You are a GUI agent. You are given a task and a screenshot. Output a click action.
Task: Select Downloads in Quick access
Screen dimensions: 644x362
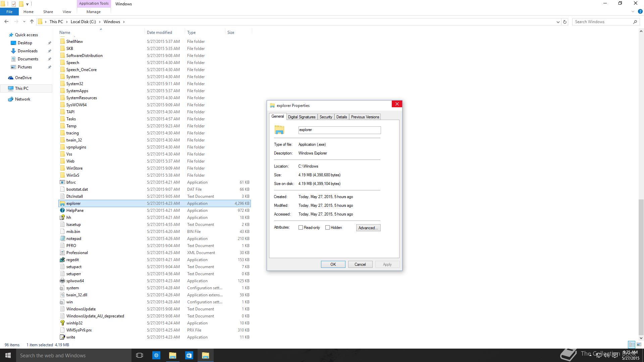point(28,51)
